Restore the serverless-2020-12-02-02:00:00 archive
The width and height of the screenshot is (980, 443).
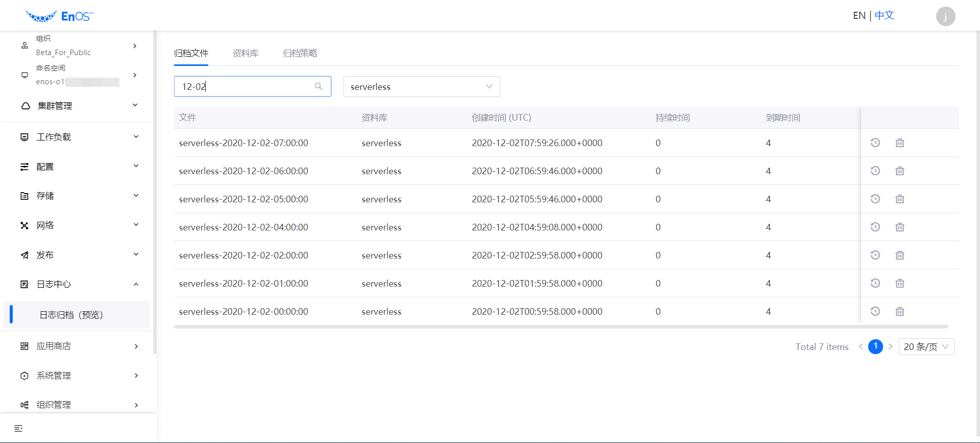(875, 255)
